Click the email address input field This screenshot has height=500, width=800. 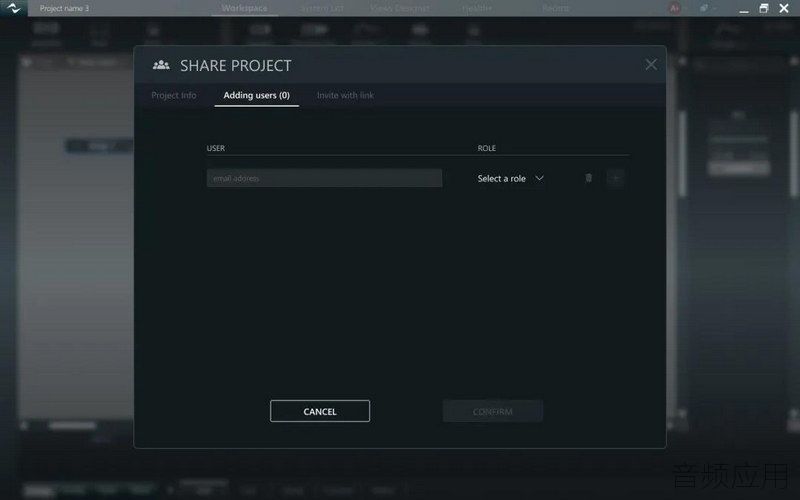(324, 178)
